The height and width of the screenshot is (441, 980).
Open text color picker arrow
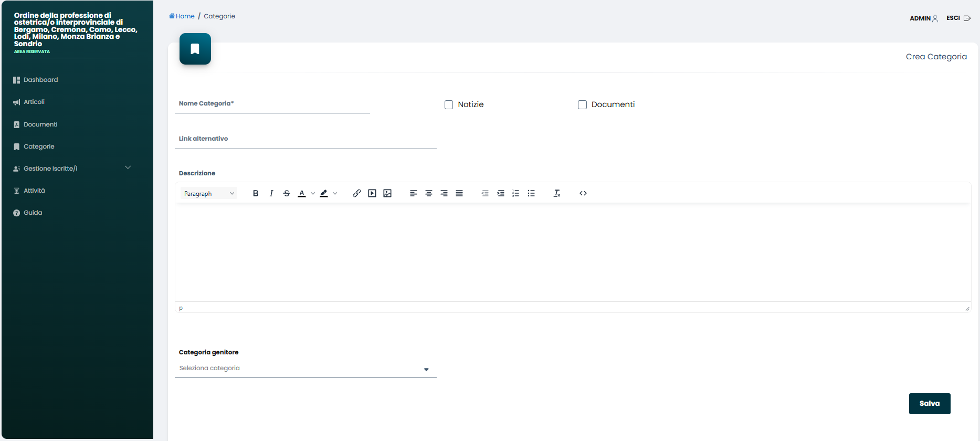click(313, 193)
